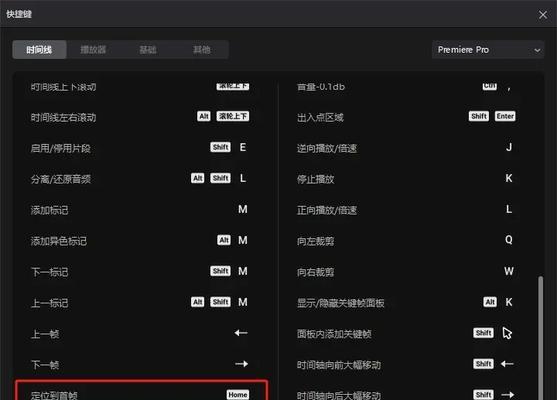Click left arrow icon for 时间轴向前大幅移动
This screenshot has width=557, height=400.
507,364
